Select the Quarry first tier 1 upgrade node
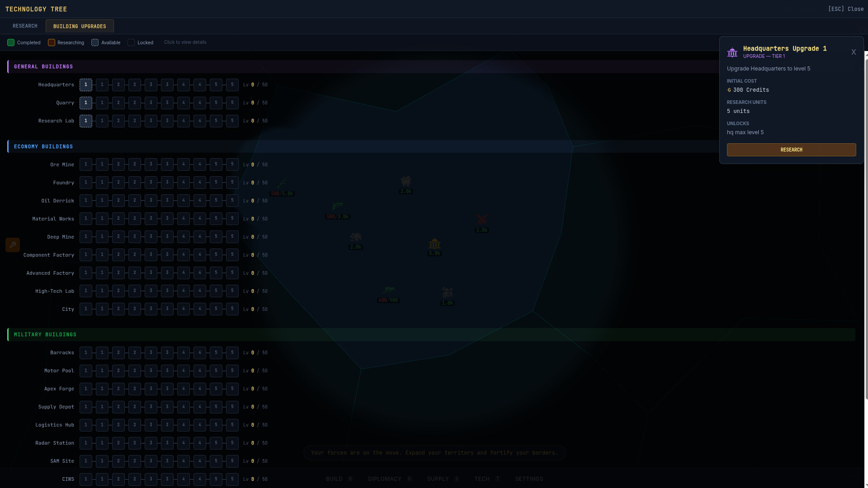 pos(86,103)
